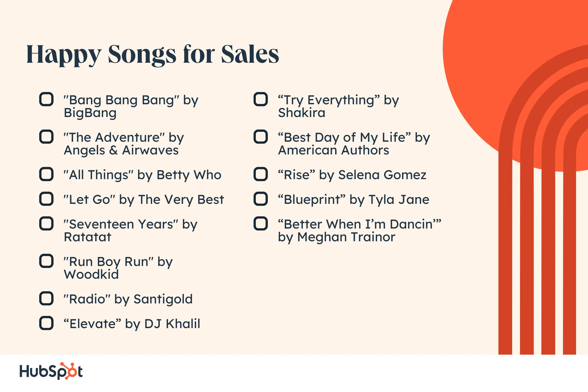Check the "Blueprint" by Tyla Jane box

click(x=260, y=199)
